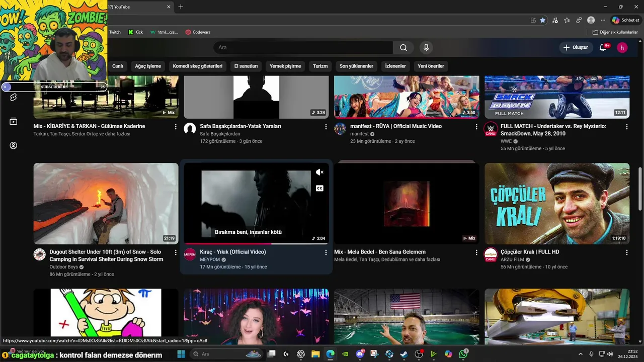Open options menu for Dugout Shelter video
The height and width of the screenshot is (362, 644).
[176, 252]
